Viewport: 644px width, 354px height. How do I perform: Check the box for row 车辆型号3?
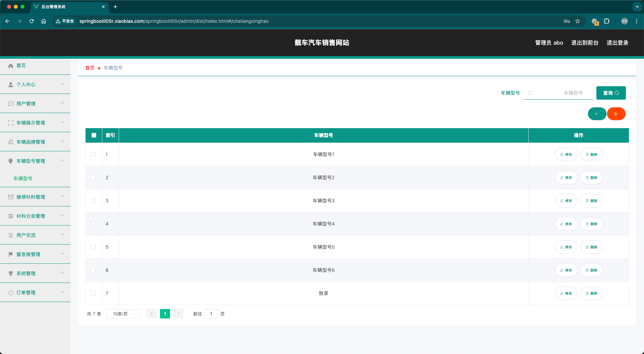(93, 201)
